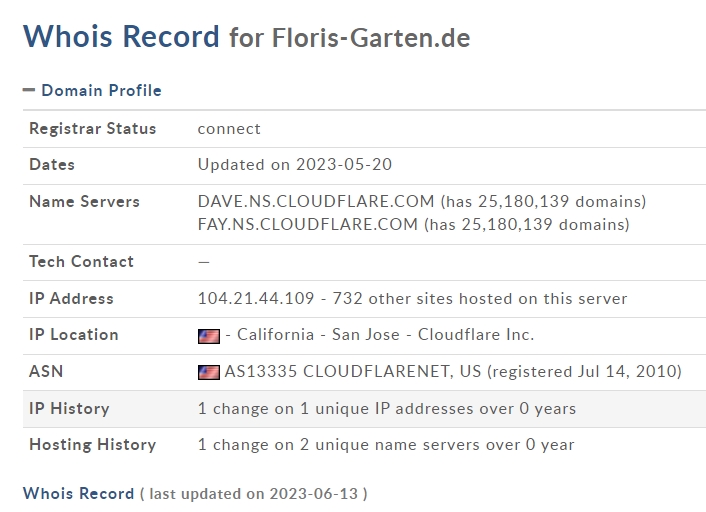The image size is (706, 512).
Task: Click the IP address 104.21.44.109
Action: coord(255,298)
